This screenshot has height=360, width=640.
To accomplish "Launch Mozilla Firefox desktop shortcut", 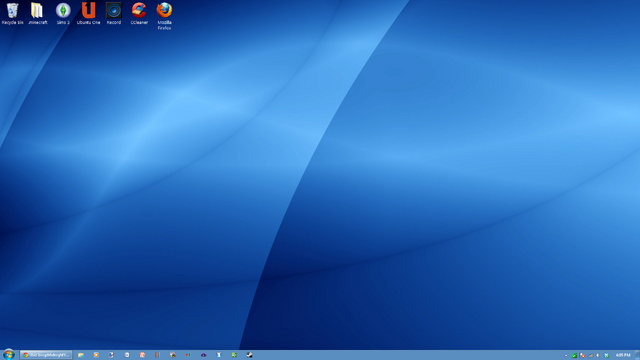I will (x=164, y=16).
